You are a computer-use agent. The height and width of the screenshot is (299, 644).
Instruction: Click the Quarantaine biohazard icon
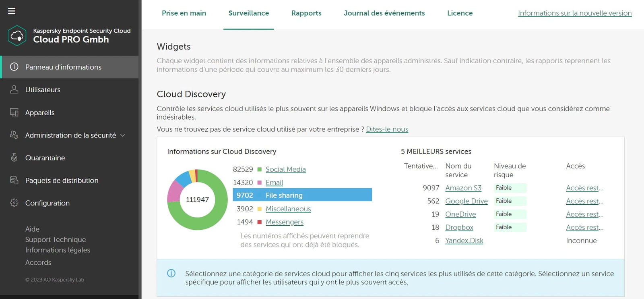(x=14, y=158)
